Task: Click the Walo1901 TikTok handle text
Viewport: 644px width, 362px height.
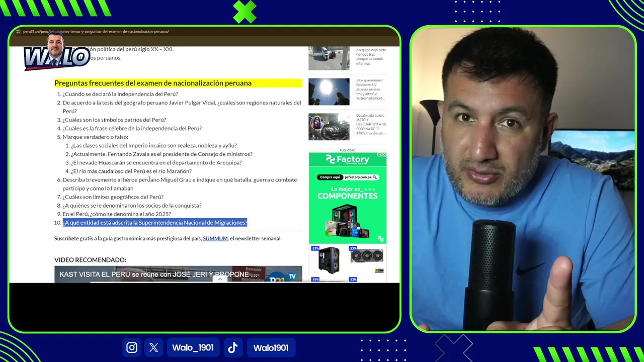Action: (x=271, y=347)
